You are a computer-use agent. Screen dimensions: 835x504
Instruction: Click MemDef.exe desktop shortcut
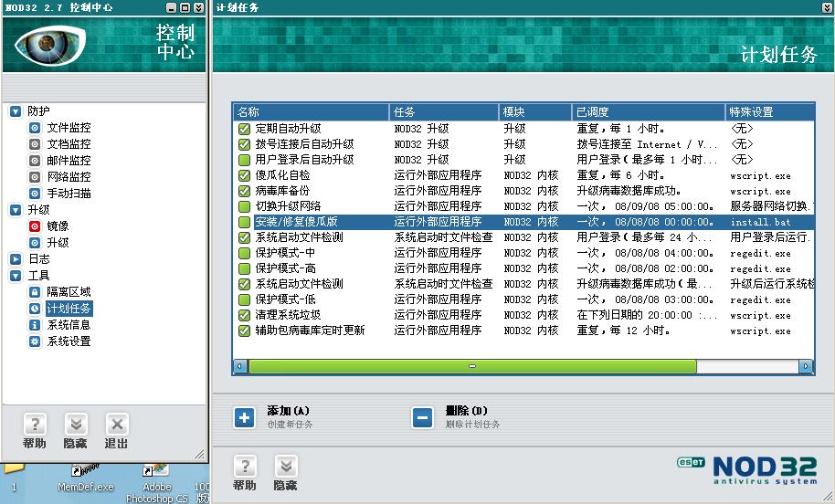click(x=85, y=478)
